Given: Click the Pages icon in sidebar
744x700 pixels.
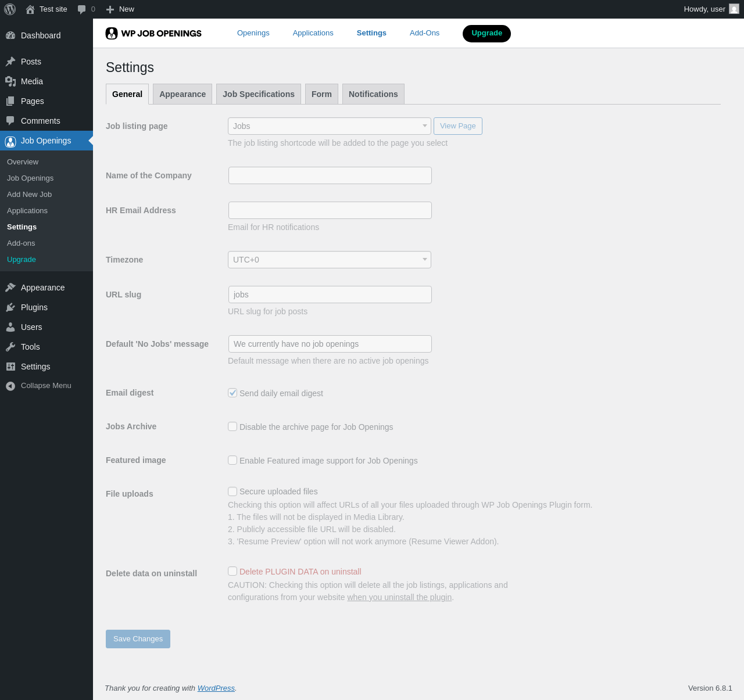Looking at the screenshot, I should [10, 101].
